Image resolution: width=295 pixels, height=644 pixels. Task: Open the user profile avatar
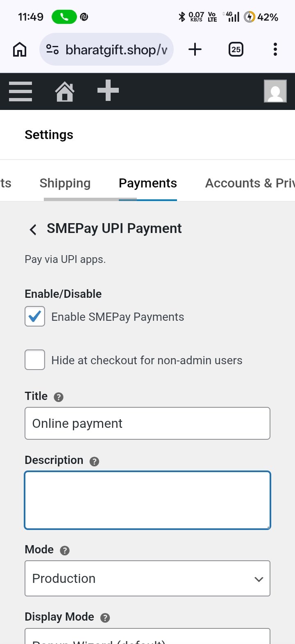click(x=275, y=91)
